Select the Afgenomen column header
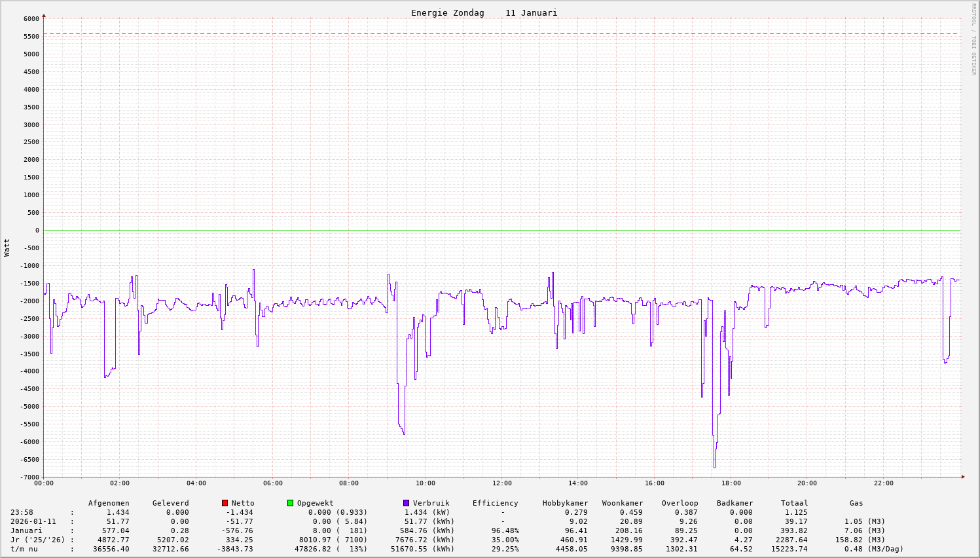This screenshot has height=558, width=980. (x=109, y=504)
